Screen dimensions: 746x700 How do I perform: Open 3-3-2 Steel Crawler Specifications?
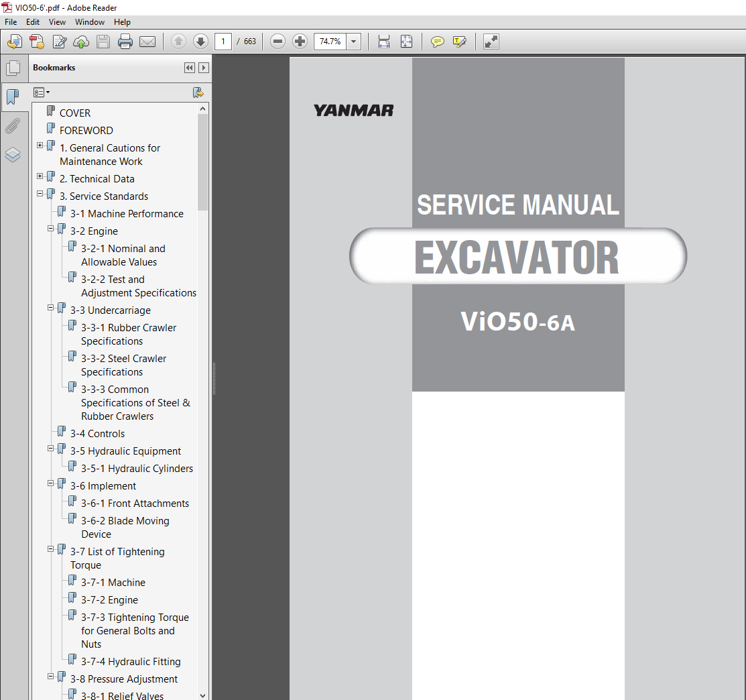(124, 365)
